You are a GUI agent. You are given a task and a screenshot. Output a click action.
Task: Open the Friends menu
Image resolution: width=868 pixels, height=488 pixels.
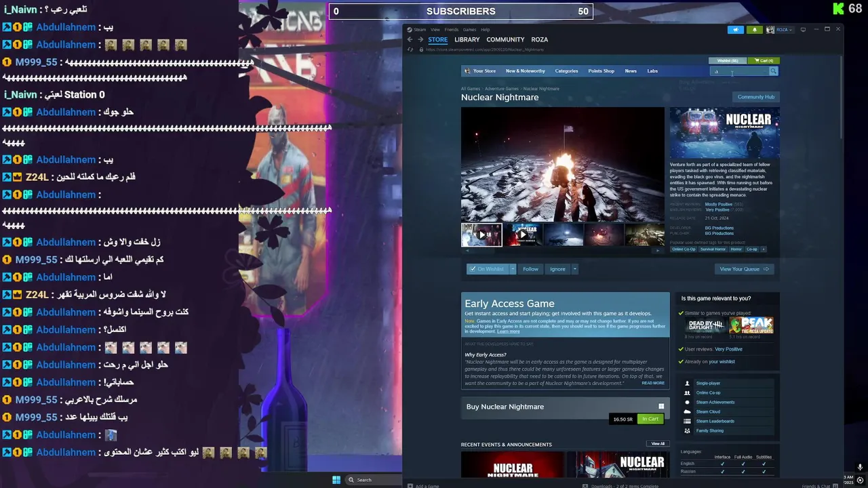click(x=452, y=30)
